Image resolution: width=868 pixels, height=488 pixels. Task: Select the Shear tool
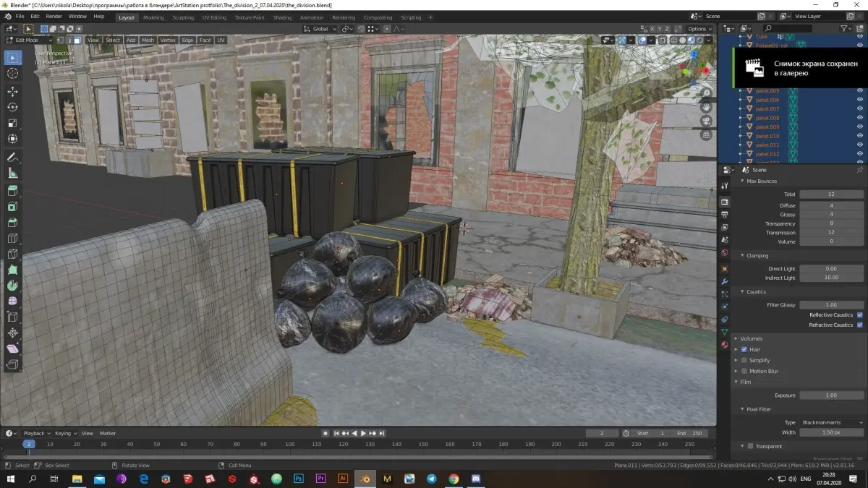point(13,349)
